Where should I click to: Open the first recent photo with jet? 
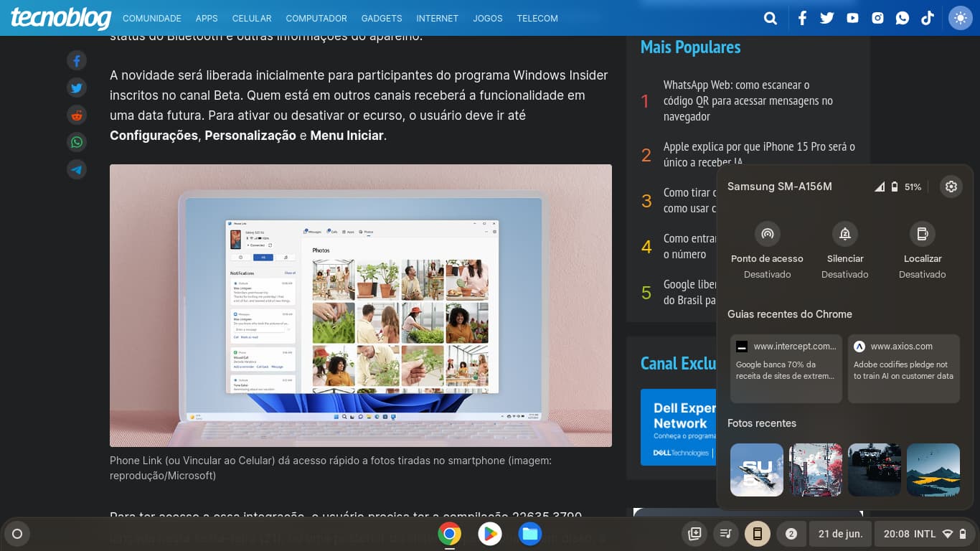[757, 470]
